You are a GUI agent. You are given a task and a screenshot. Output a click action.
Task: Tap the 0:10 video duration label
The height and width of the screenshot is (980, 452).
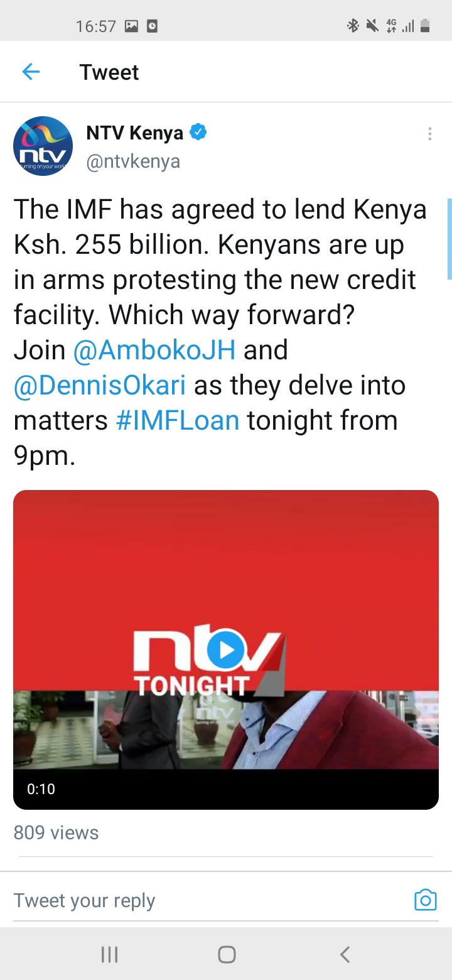point(41,789)
